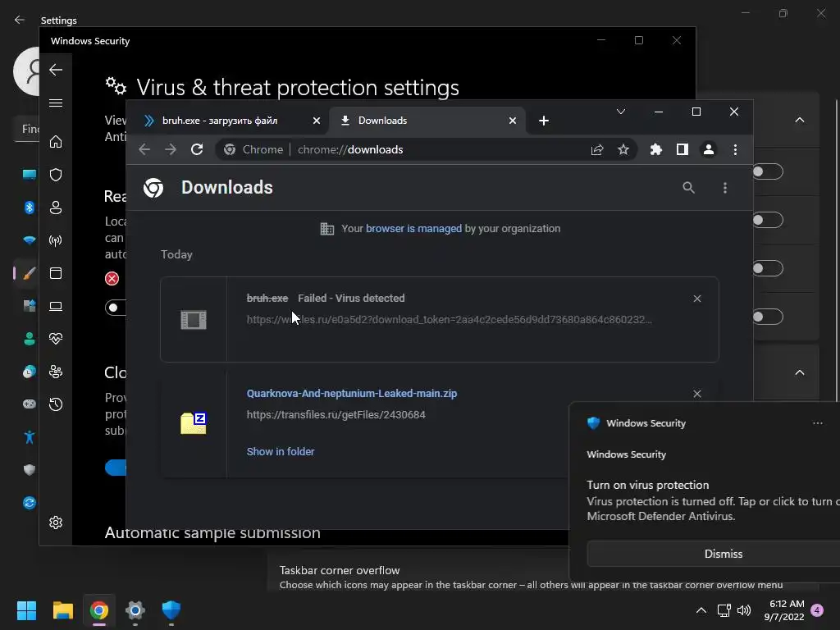Collapse upper section chevron in Settings

pos(799,120)
